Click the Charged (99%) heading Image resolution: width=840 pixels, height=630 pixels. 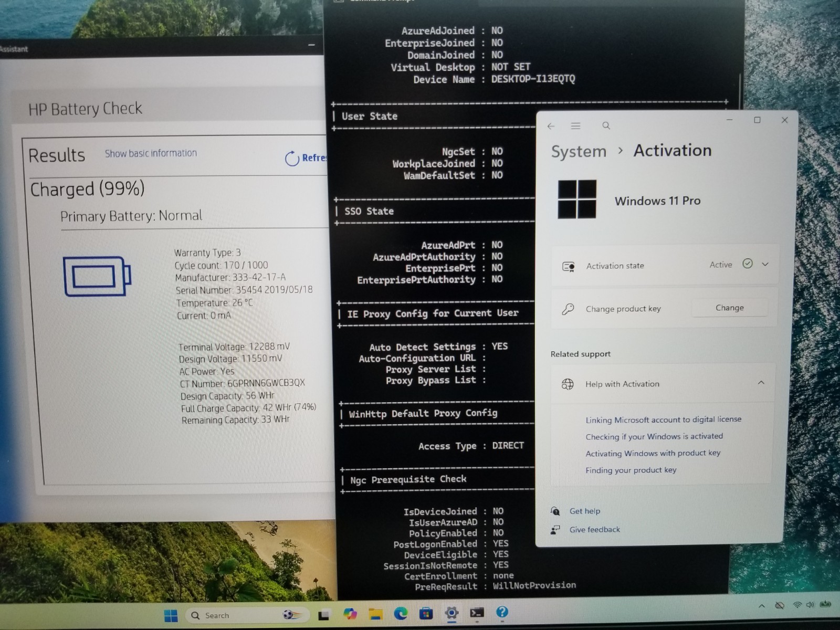coord(87,189)
